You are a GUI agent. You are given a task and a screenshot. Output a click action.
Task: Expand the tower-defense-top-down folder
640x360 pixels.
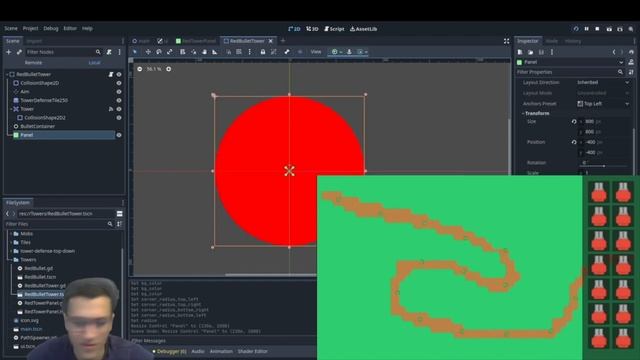pyautogui.click(x=11, y=251)
